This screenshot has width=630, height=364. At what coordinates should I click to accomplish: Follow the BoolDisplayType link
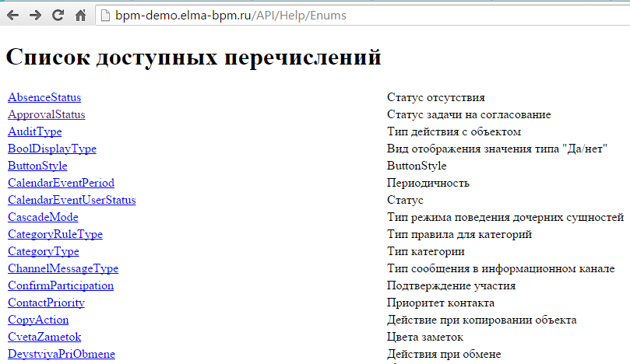tap(52, 149)
